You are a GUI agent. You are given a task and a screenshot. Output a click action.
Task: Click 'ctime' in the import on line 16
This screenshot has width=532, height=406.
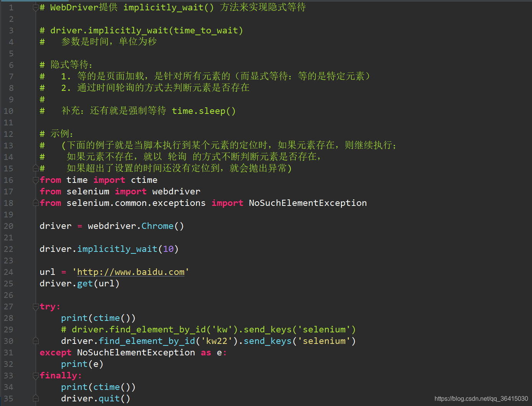tap(144, 180)
